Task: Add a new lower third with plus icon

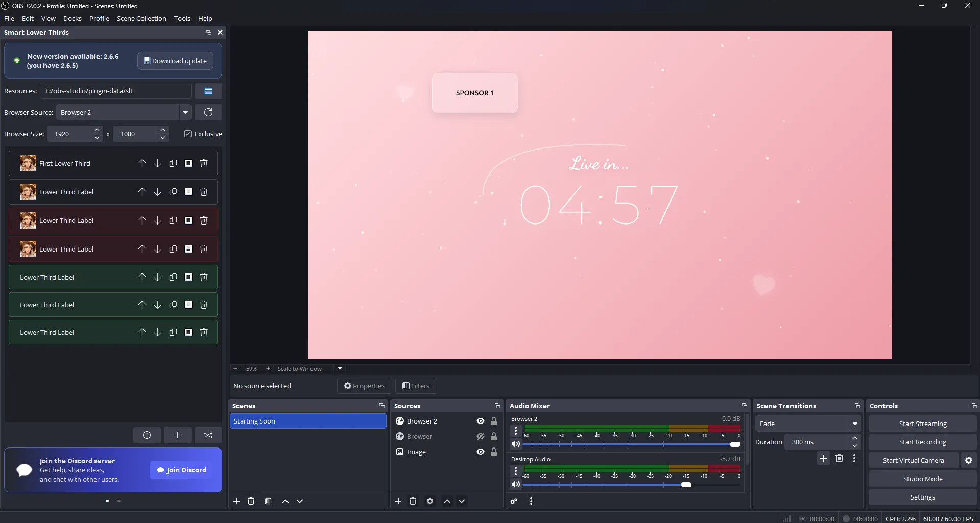Action: 177,435
